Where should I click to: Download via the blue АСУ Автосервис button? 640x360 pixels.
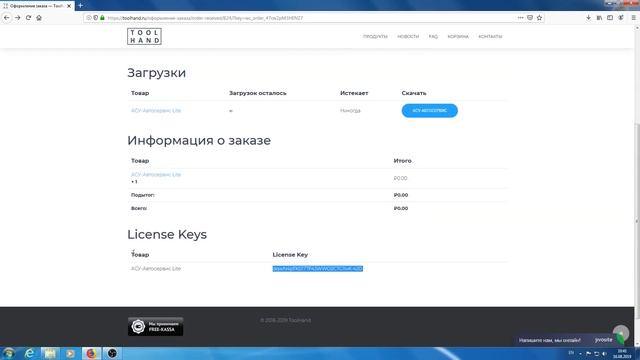429,111
